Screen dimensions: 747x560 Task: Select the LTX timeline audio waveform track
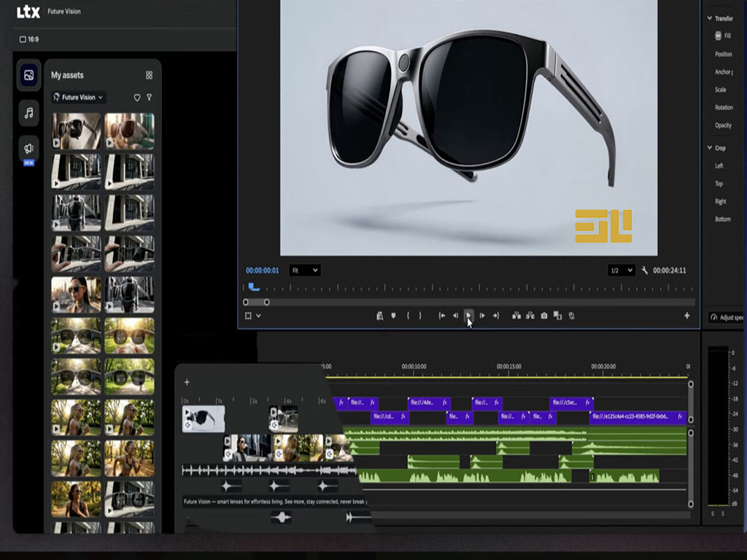pos(269,471)
